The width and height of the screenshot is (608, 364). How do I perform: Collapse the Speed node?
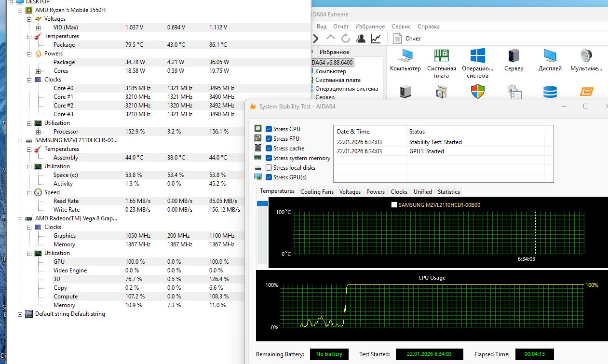click(x=28, y=192)
